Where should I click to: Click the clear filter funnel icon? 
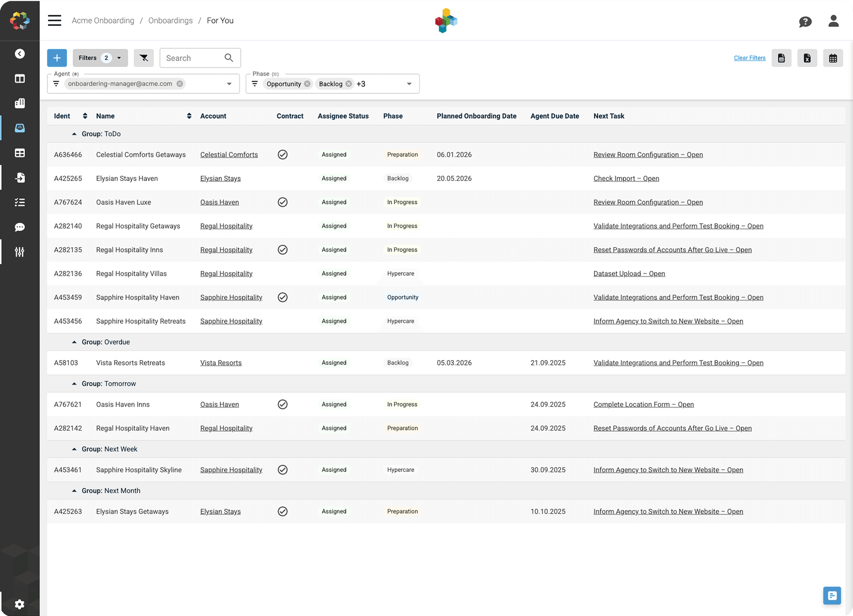click(x=144, y=58)
